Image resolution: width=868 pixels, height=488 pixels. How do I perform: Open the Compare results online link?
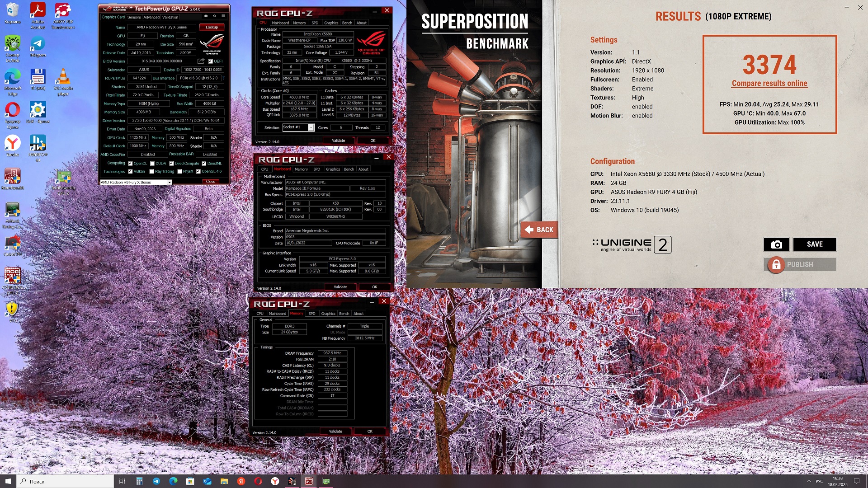point(769,83)
